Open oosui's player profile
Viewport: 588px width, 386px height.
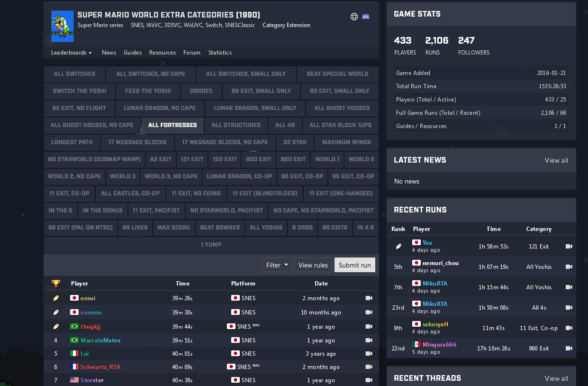(x=88, y=298)
